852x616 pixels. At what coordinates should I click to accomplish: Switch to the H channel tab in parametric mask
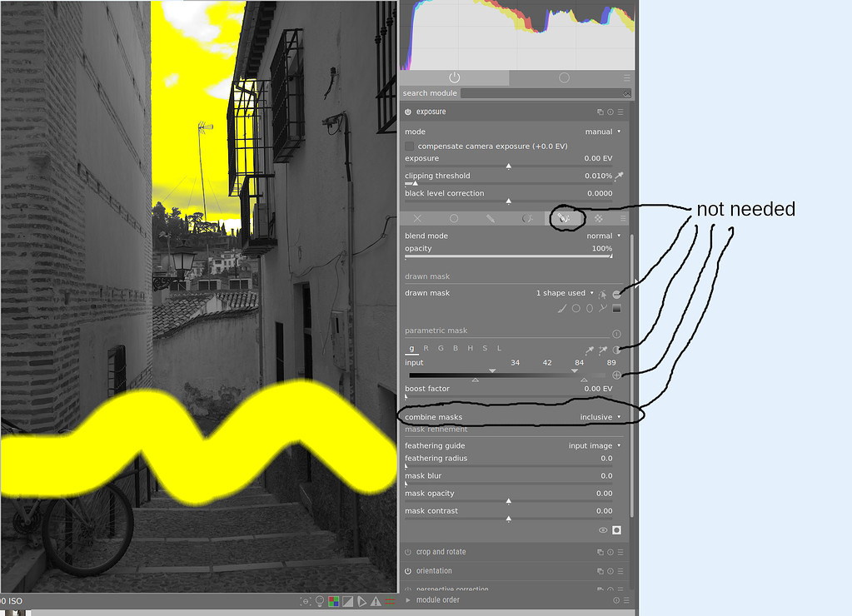(x=471, y=348)
